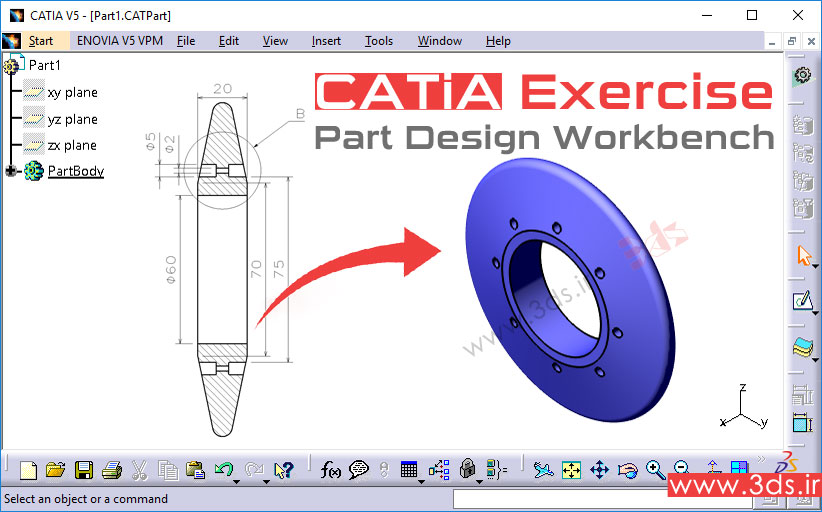Maximize the CATIA V5 application window
822x512 pixels.
[752, 15]
